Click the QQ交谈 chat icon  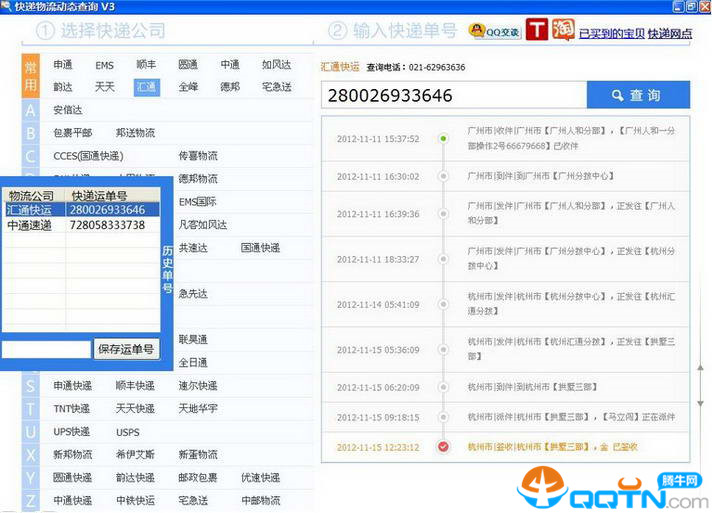click(x=494, y=31)
